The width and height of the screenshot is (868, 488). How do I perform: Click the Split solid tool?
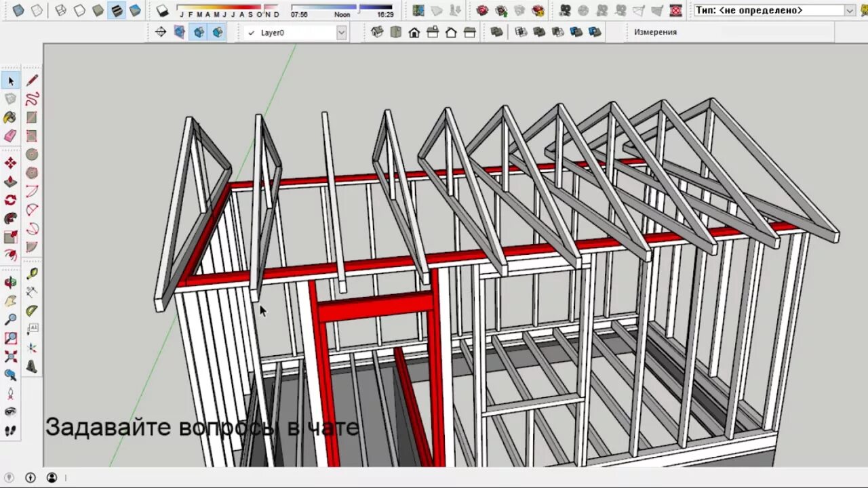pyautogui.click(x=595, y=32)
